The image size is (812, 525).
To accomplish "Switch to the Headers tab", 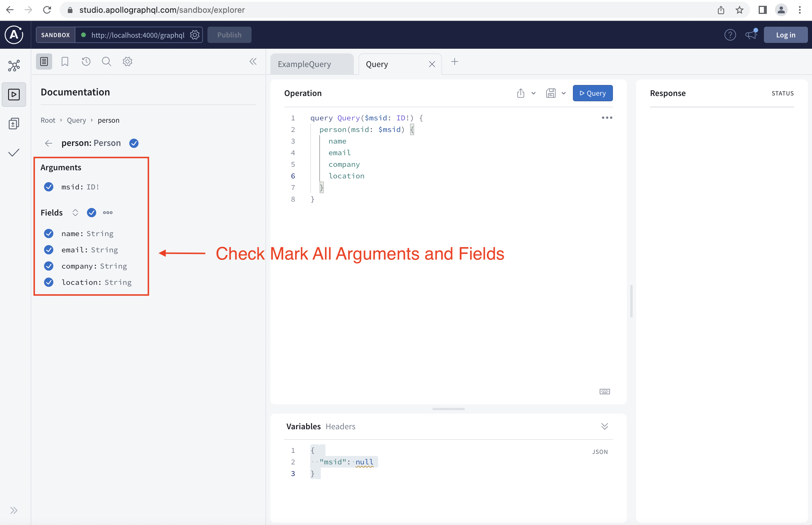I will click(x=340, y=426).
